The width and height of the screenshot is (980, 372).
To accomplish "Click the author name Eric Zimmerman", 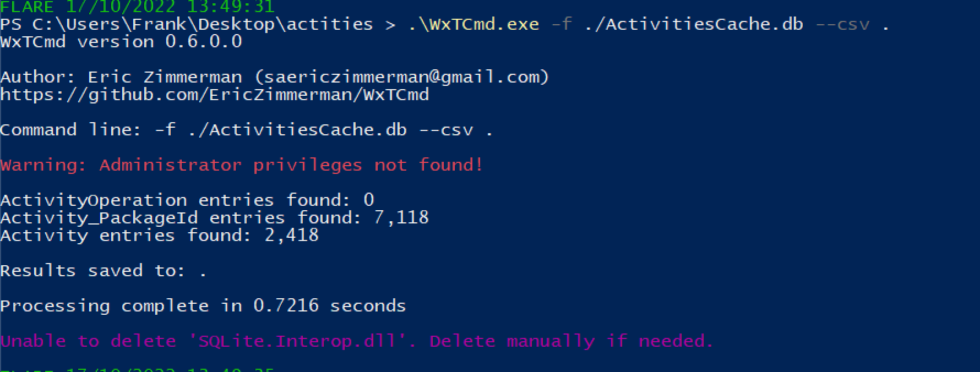I will (x=165, y=77).
